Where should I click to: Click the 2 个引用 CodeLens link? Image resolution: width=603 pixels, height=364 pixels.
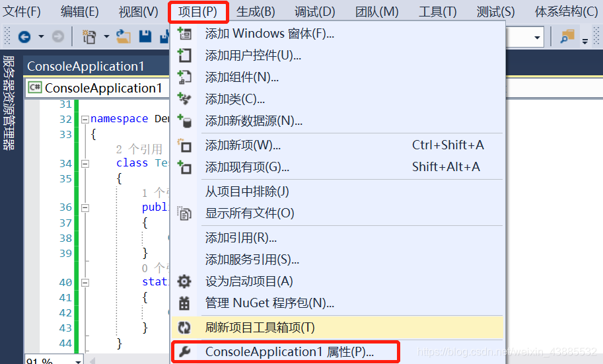(139, 149)
